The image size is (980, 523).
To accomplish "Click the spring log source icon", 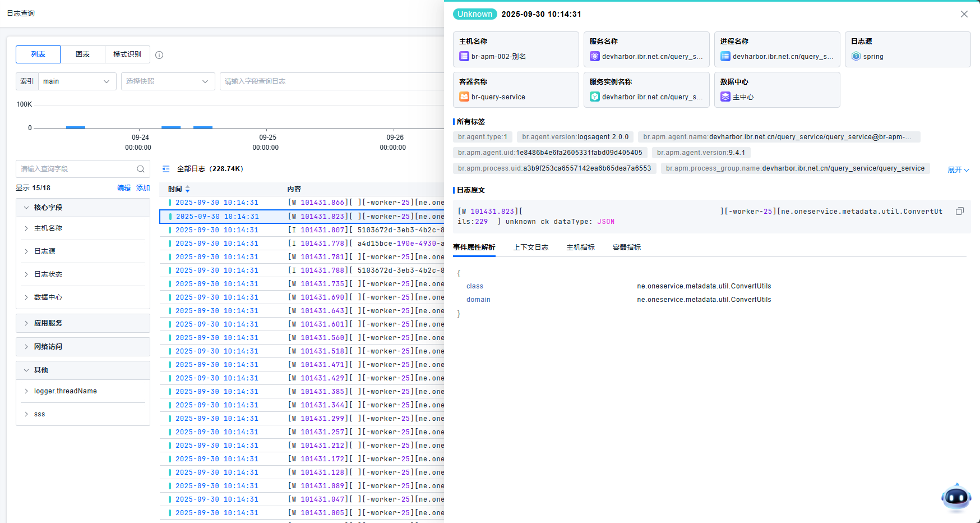I will [x=856, y=57].
